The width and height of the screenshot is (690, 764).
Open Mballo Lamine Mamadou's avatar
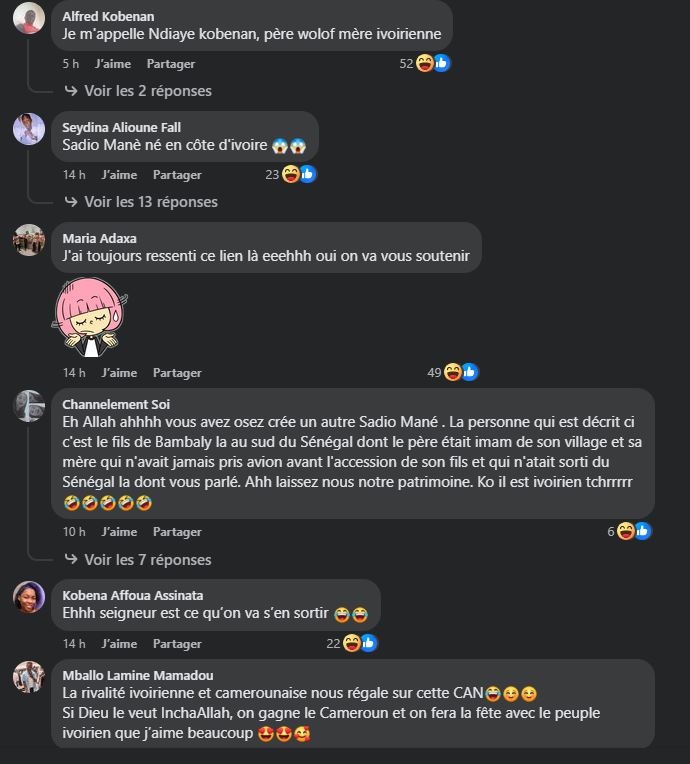pyautogui.click(x=29, y=677)
